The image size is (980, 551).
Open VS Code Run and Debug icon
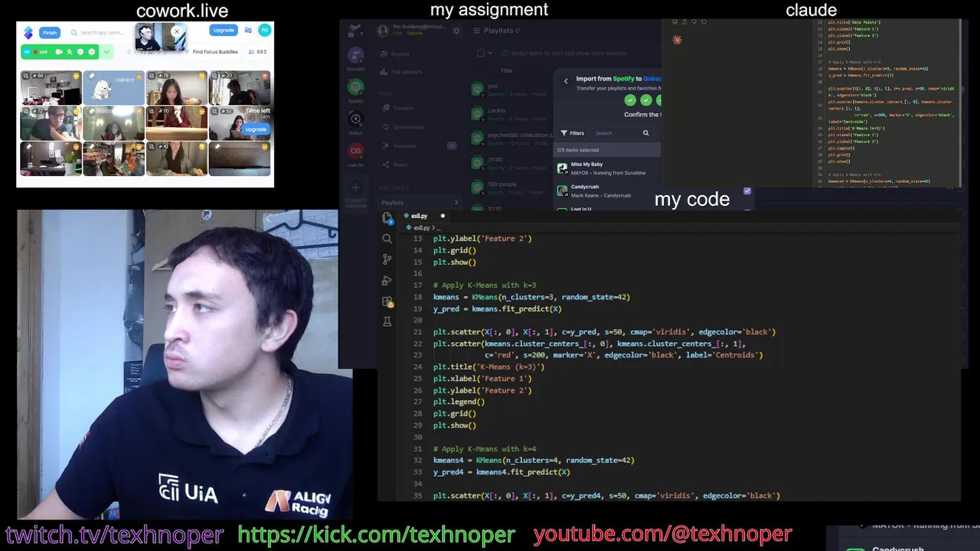tap(387, 281)
